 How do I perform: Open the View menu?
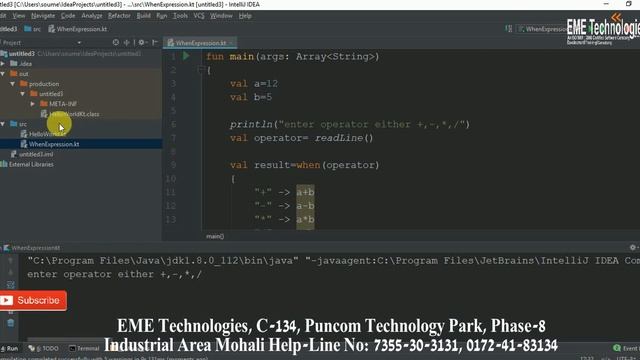(x=19, y=16)
